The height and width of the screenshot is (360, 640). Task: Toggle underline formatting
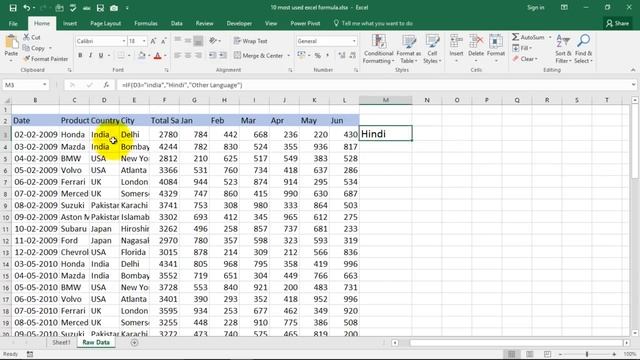pyautogui.click(x=101, y=56)
